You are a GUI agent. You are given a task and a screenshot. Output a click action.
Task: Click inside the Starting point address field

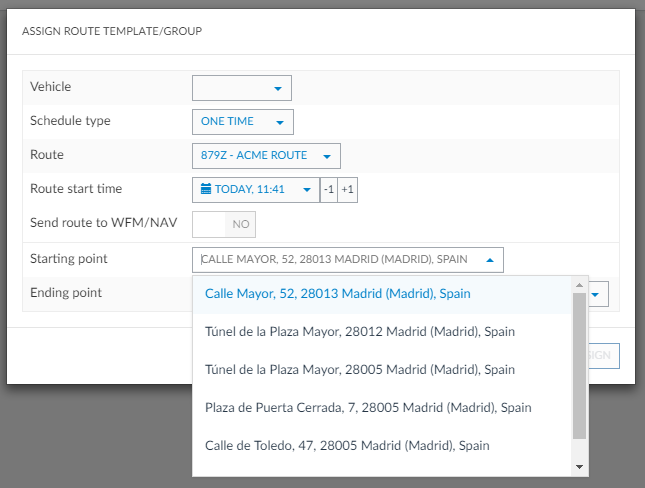pos(335,260)
